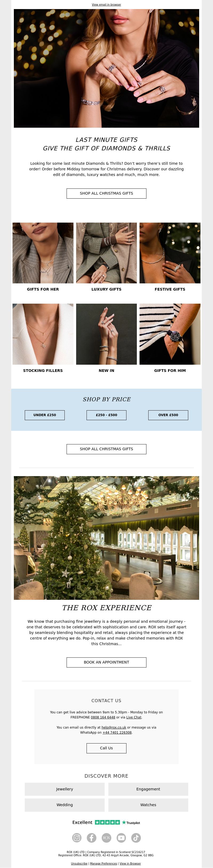Open the Live Chat link
The image size is (213, 868).
134,717
